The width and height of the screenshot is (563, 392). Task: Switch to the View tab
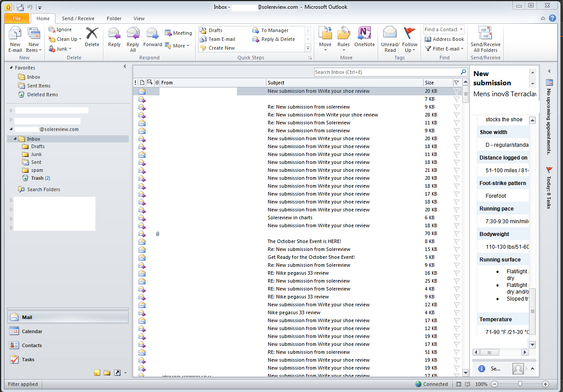(139, 18)
